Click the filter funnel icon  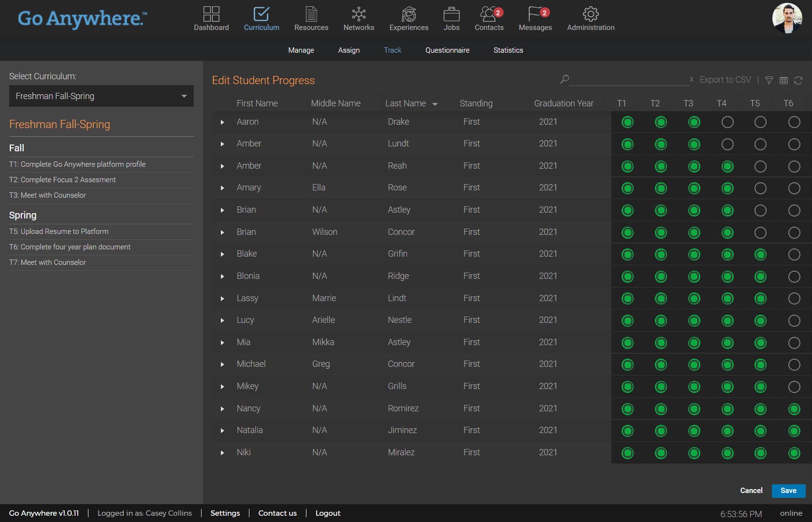click(769, 80)
